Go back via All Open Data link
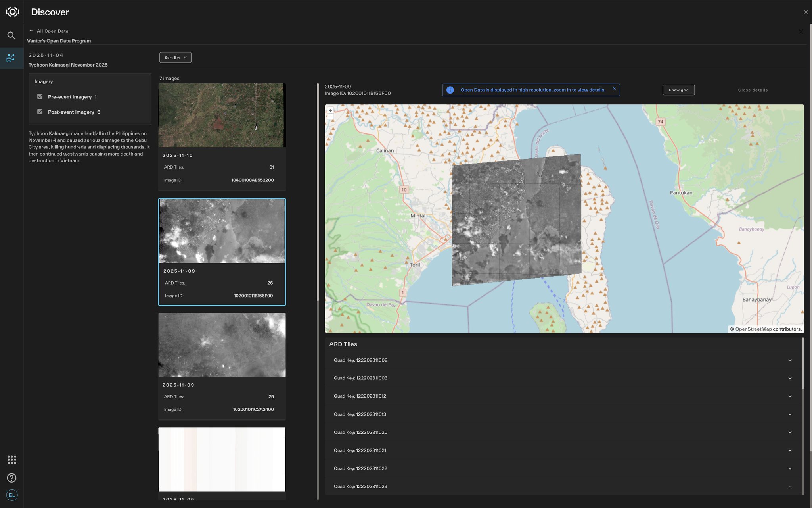Viewport: 812px width, 508px height. tap(52, 31)
